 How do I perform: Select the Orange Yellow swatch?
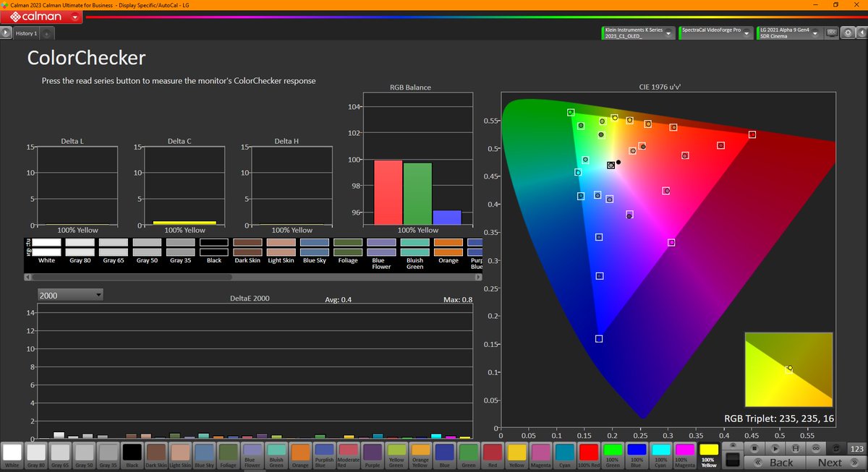pyautogui.click(x=420, y=455)
